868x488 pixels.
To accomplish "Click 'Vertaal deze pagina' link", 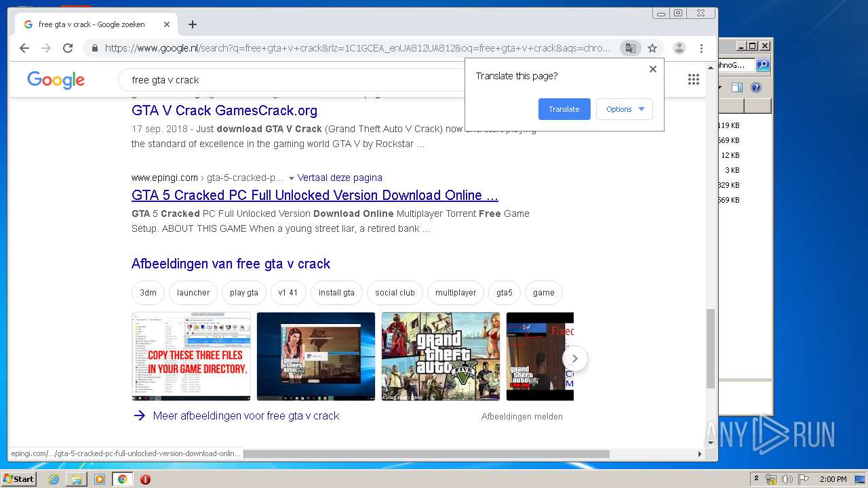I will point(340,178).
